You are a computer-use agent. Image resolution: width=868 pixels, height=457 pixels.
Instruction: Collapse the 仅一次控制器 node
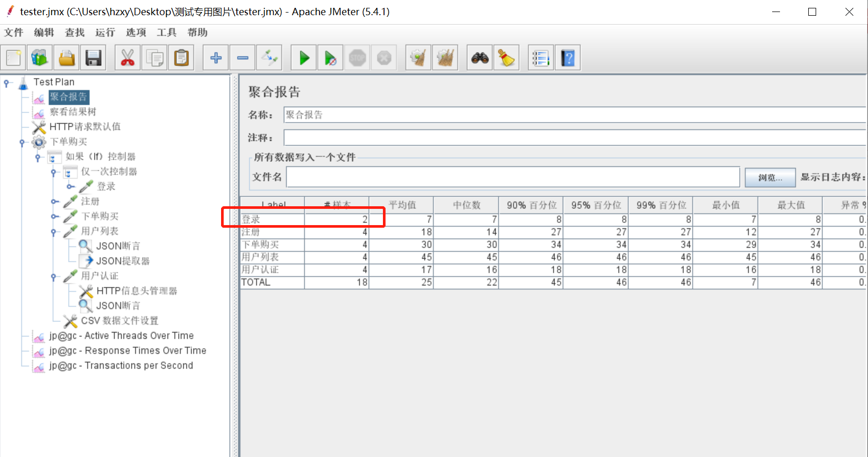coord(53,172)
